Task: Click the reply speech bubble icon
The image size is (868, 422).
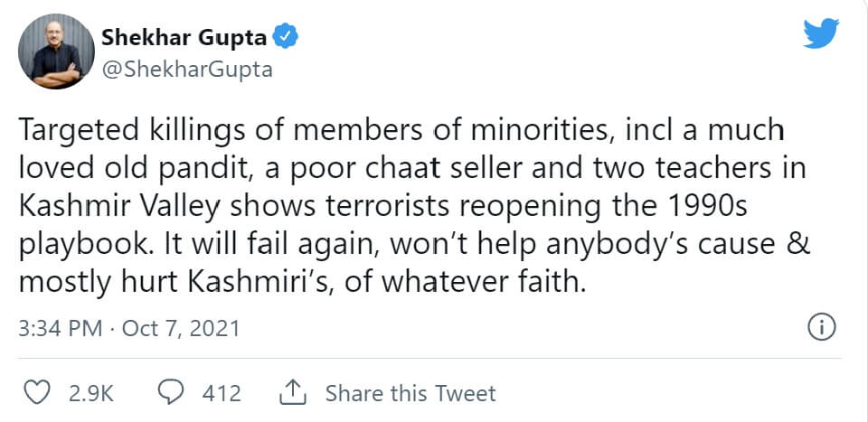Action: 172,394
